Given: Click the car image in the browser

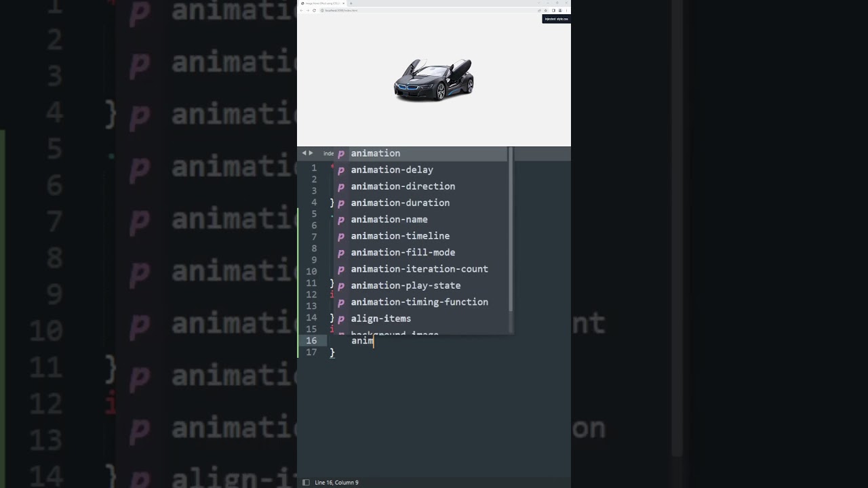Looking at the screenshot, I should click(434, 80).
